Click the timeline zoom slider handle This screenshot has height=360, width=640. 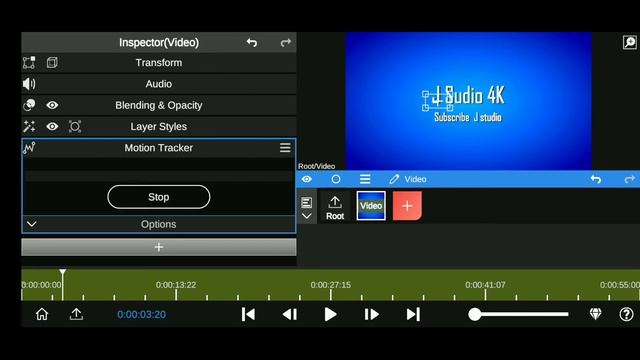click(475, 314)
